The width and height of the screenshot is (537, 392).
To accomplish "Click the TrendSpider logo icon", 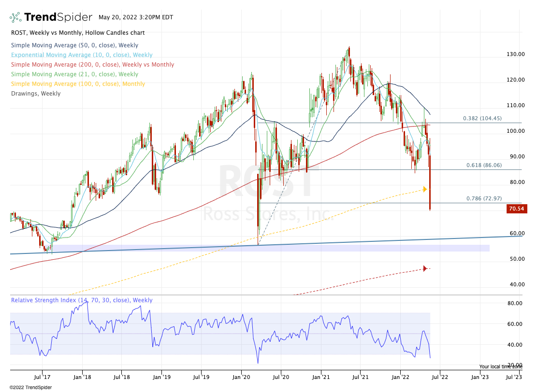I will coord(15,17).
